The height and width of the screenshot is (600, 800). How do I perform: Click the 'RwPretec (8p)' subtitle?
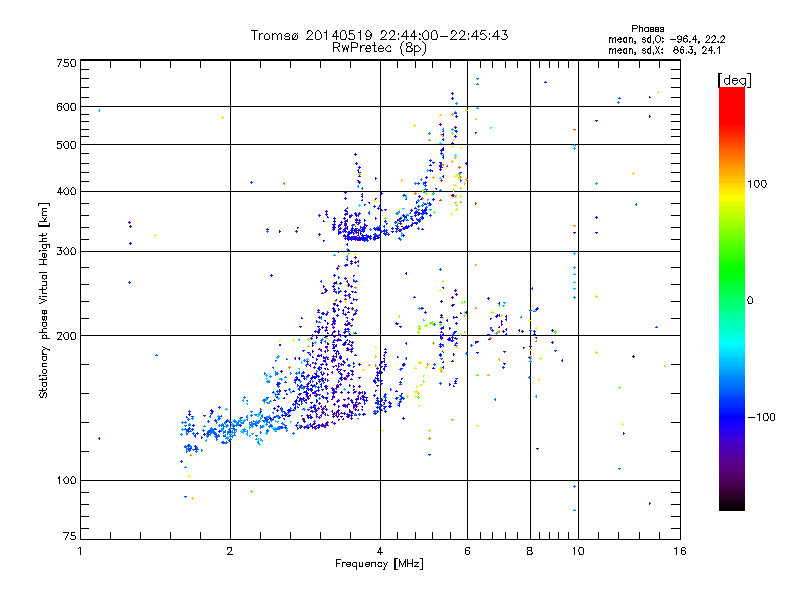(379, 48)
